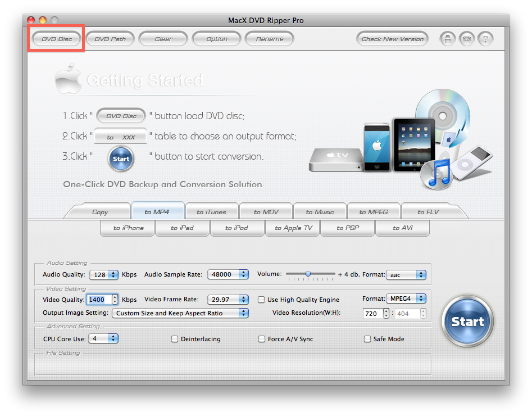Open the Audio Quality dropdown showing 128
532x416 pixels.
coord(104,274)
